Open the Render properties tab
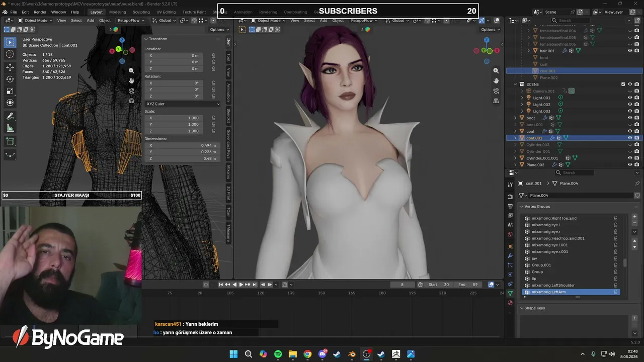Image resolution: width=644 pixels, height=362 pixels. tap(510, 196)
